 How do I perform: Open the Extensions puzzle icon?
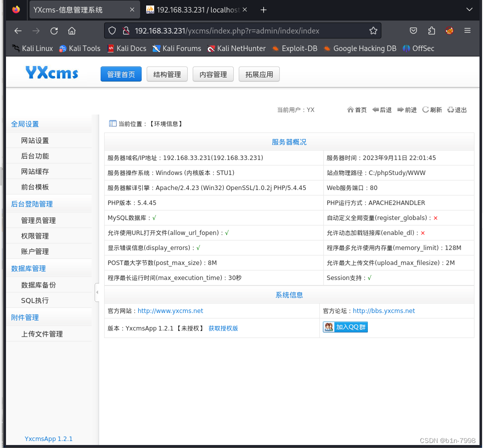coord(431,31)
